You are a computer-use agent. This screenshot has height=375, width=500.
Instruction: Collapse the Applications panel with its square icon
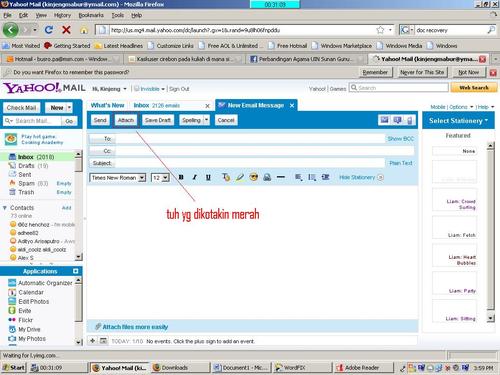coord(76,271)
